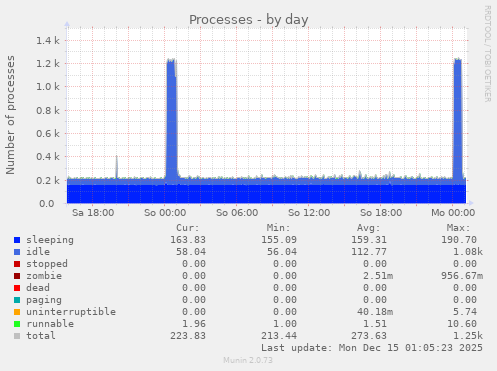This screenshot has height=371, width=497.
Task: Click total maximum value 1.25k
Action: click(x=468, y=336)
